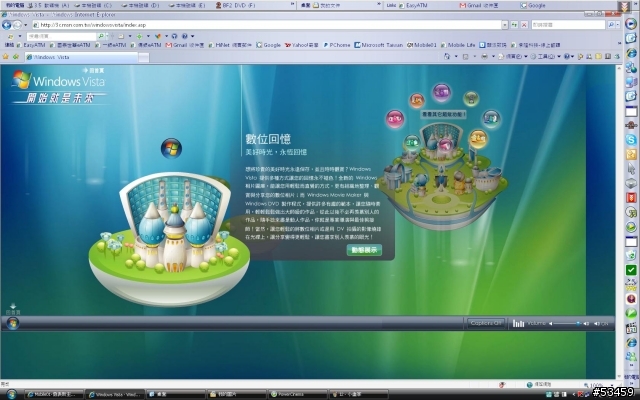640x400 pixels.
Task: Open Microsoft Taiwan link in favorites bar
Action: point(378,45)
